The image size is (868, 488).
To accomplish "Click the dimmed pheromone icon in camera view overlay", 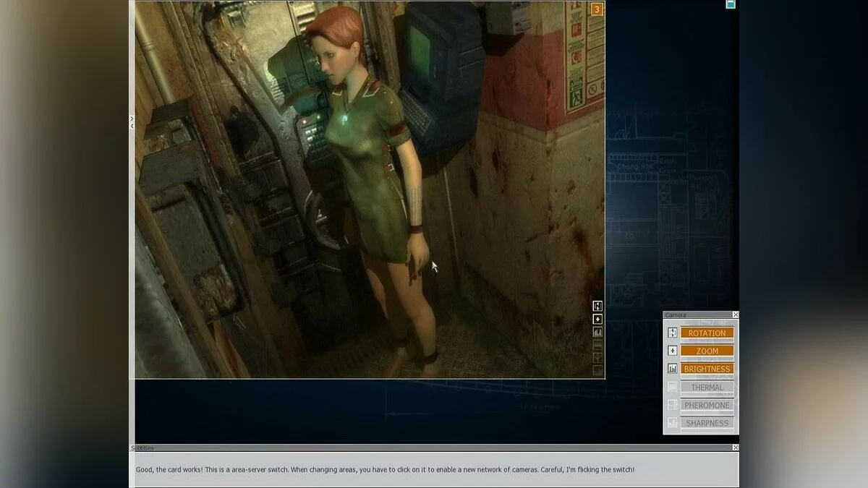I will (x=597, y=357).
